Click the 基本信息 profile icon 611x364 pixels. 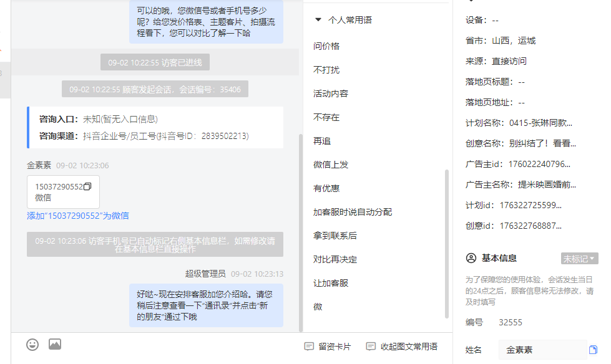tap(471, 258)
